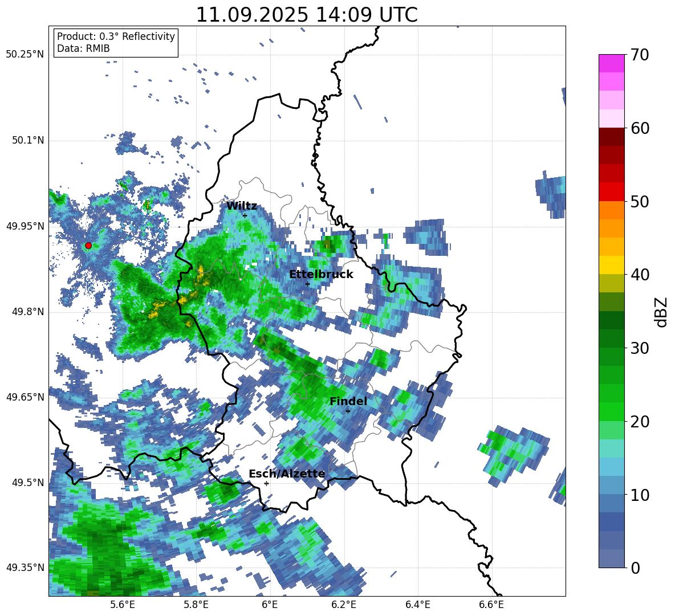The width and height of the screenshot is (675, 616).
Task: Click the 6.6°E longitude label
Action: (491, 605)
